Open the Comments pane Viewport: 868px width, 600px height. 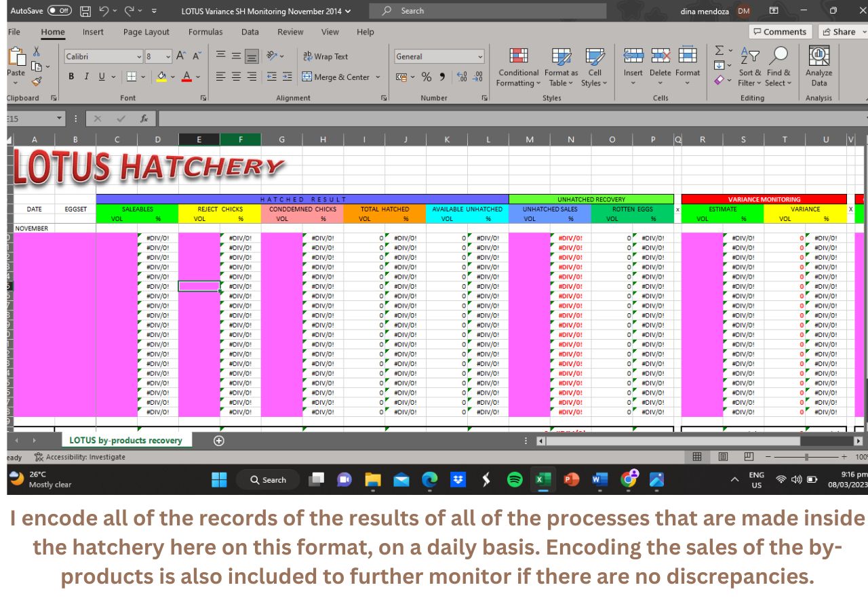780,32
